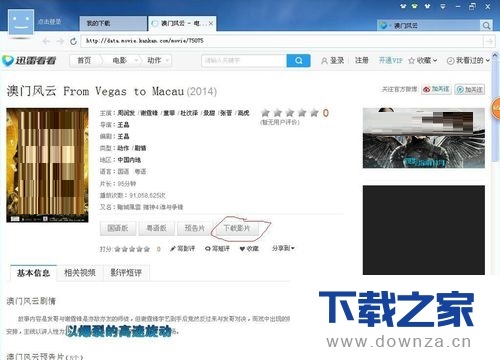This screenshot has height=360, width=500.
Task: Open the 开通VIP link
Action: (390, 60)
